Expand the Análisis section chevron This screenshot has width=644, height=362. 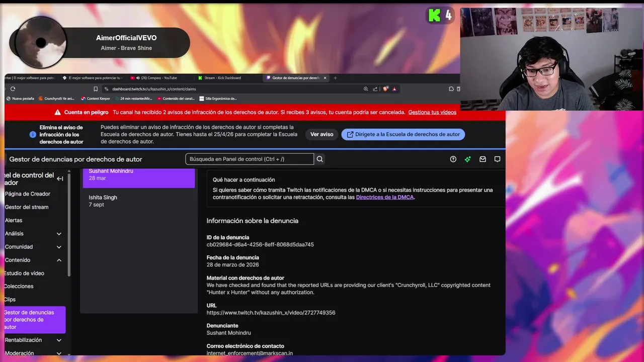pyautogui.click(x=59, y=234)
